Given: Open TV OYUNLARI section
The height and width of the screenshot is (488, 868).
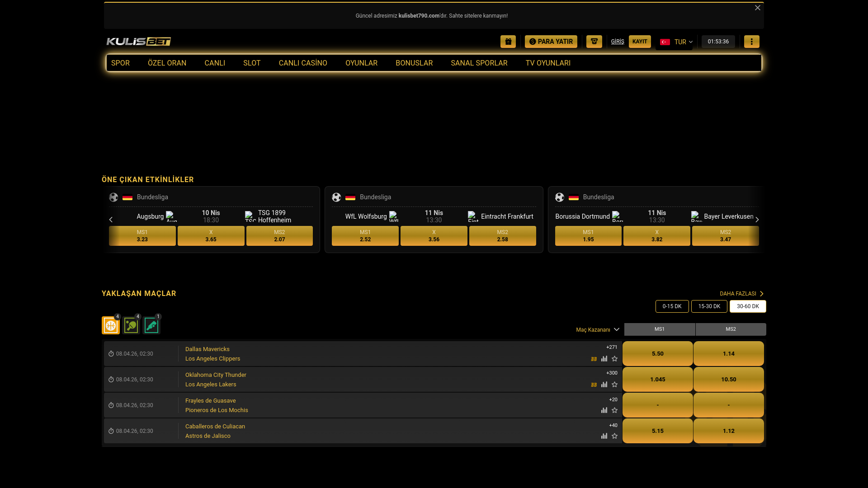Looking at the screenshot, I should [548, 63].
